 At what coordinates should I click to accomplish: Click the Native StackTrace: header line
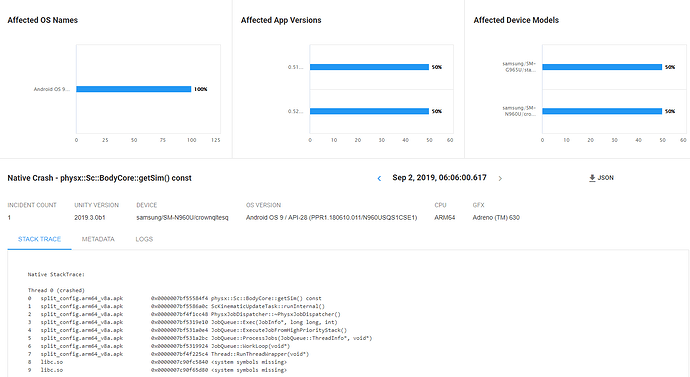[56, 275]
